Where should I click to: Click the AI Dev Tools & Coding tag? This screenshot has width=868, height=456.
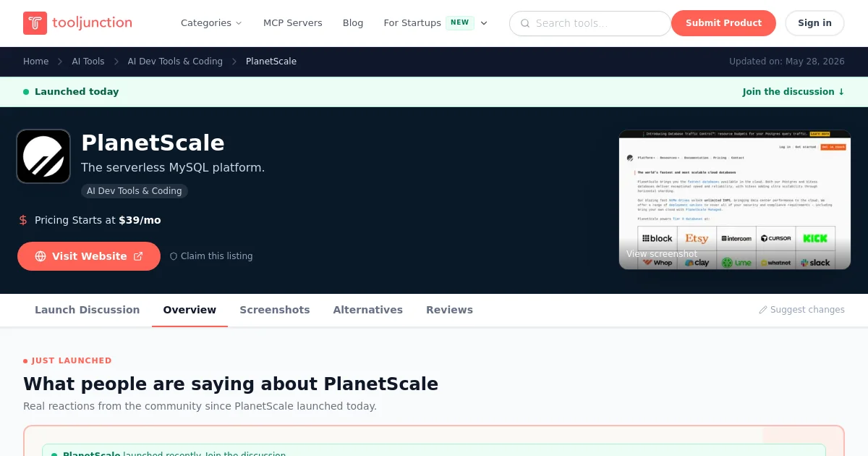pos(135,191)
